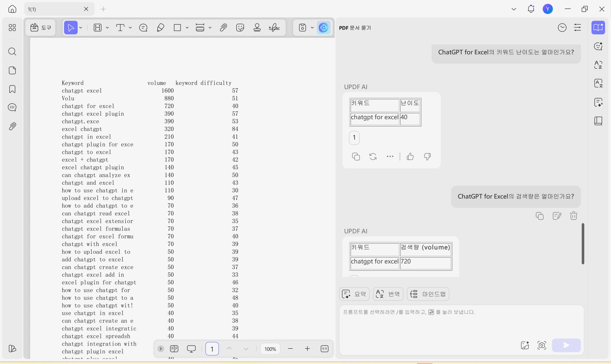
Task: Click the 번역 translate button
Action: coord(388,294)
